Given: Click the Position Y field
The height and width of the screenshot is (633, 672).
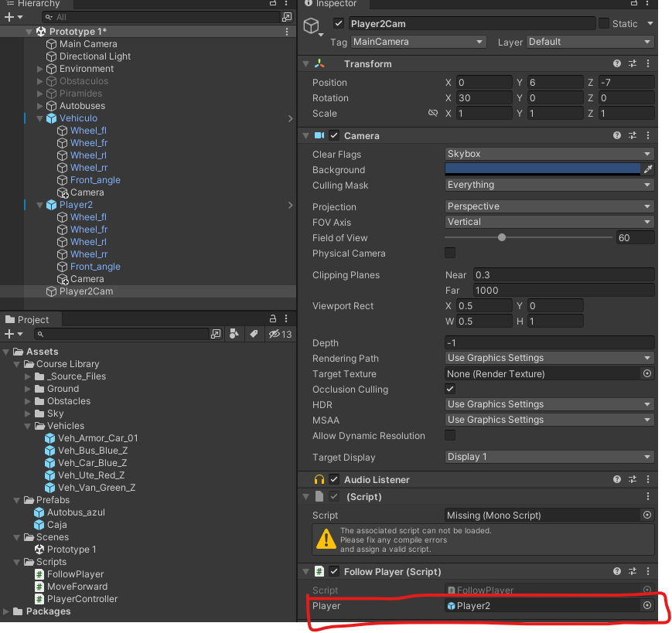Looking at the screenshot, I should [555, 82].
